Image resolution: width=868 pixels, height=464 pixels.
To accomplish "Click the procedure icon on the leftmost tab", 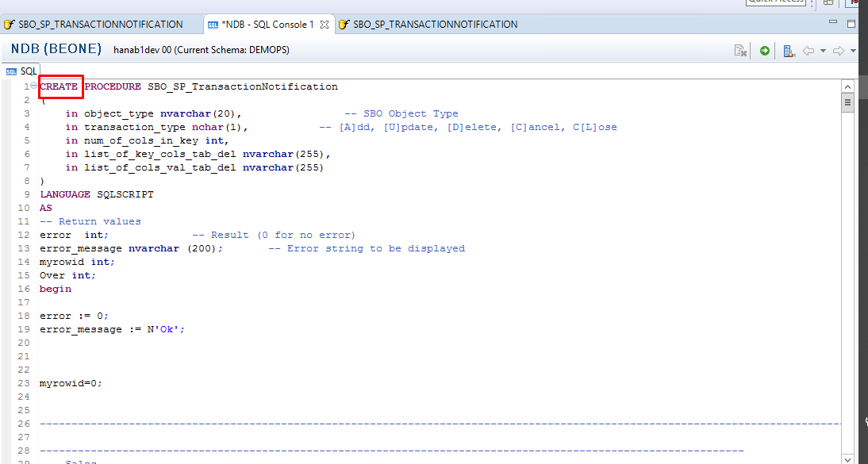I will tap(9, 25).
